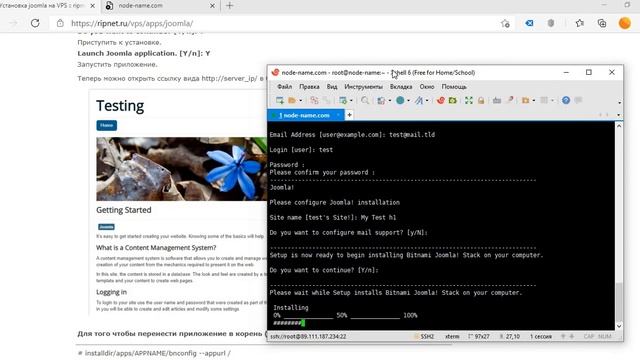Click the print/compose icon after the magnifier
This screenshot has height=360, width=640.
381,100
